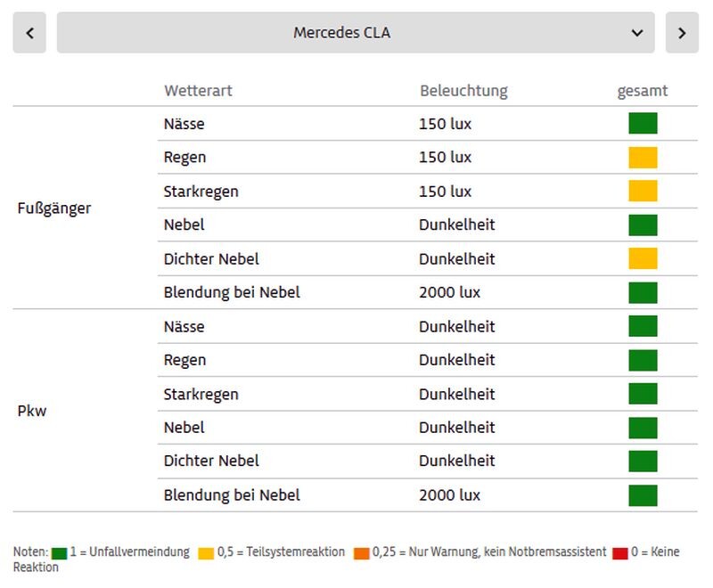The height and width of the screenshot is (588, 713).
Task: Click the gesamt column header
Action: coord(643,91)
